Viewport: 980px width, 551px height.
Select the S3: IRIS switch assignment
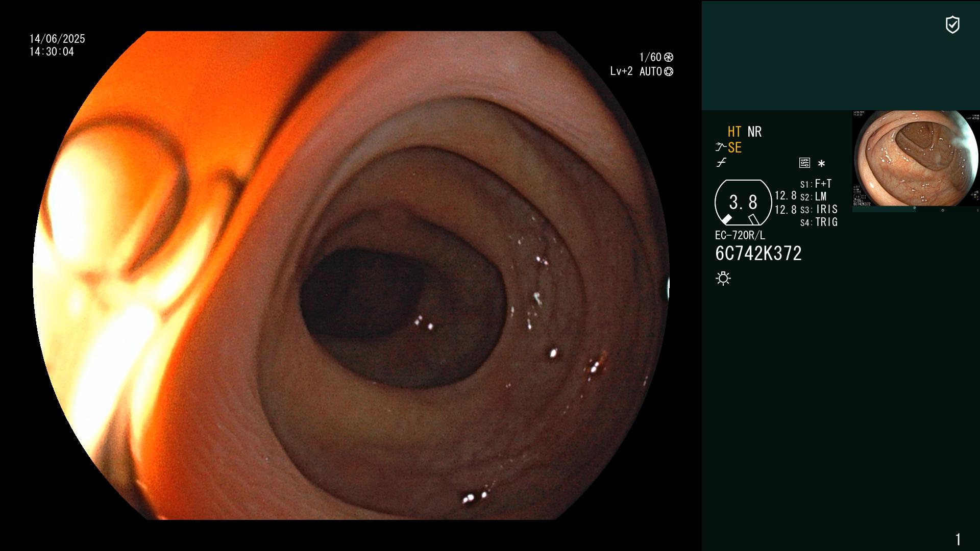tap(819, 209)
